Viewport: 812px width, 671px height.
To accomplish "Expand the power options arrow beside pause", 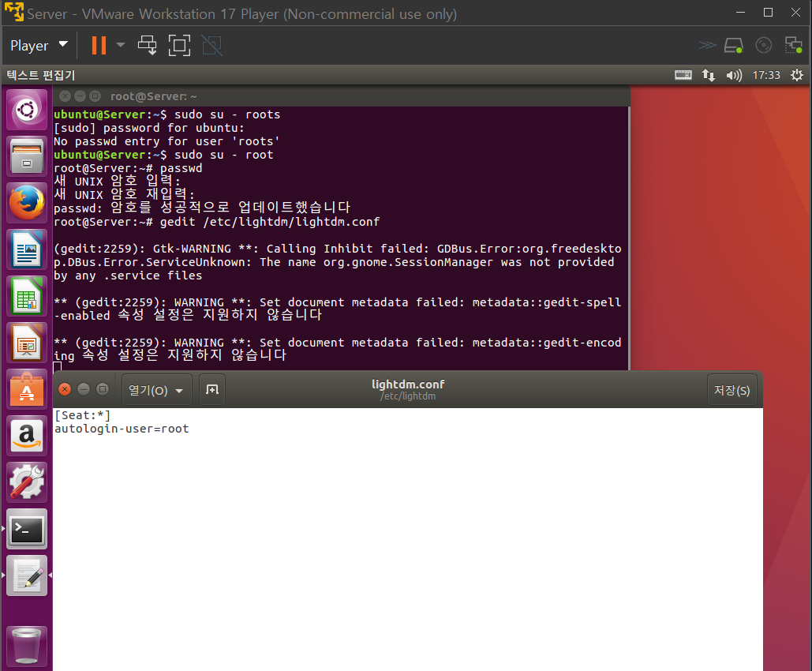I will point(121,46).
